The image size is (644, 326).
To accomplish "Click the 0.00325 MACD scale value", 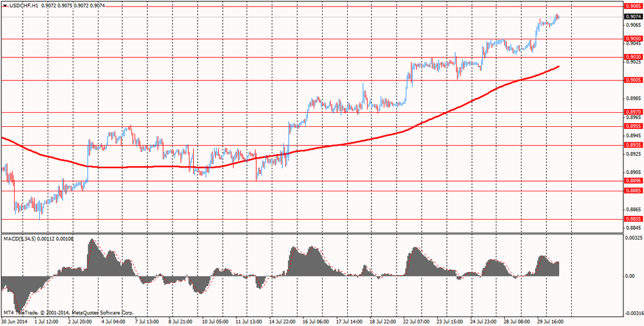I will [x=634, y=238].
